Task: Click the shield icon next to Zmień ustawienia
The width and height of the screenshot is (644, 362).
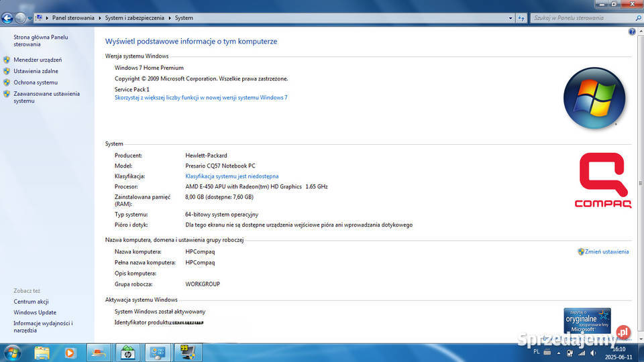Action: point(581,251)
